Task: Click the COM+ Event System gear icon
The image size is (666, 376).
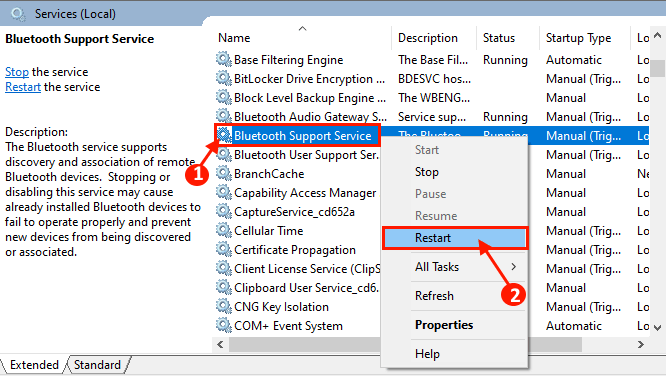Action: pos(223,325)
